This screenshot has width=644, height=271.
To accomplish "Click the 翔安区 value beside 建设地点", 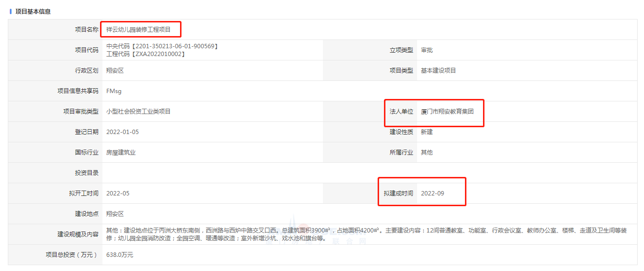I will click(x=115, y=214).
